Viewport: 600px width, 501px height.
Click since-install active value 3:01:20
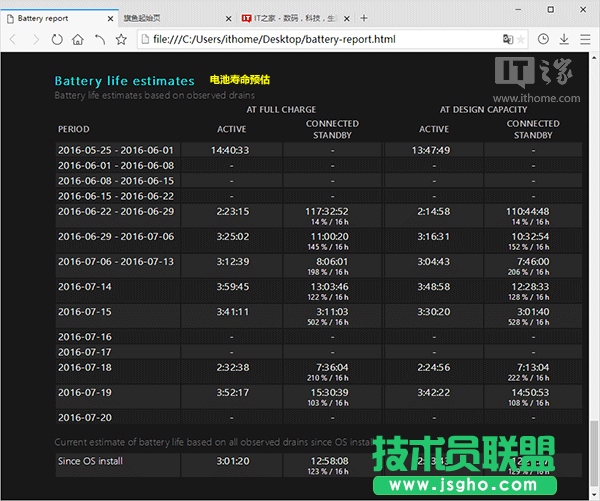coord(233,461)
